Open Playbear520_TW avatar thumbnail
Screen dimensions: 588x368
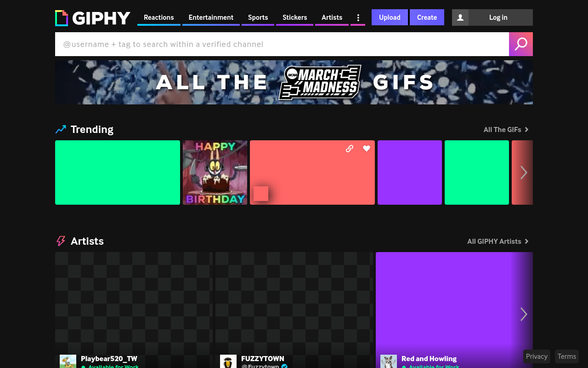coord(68,362)
